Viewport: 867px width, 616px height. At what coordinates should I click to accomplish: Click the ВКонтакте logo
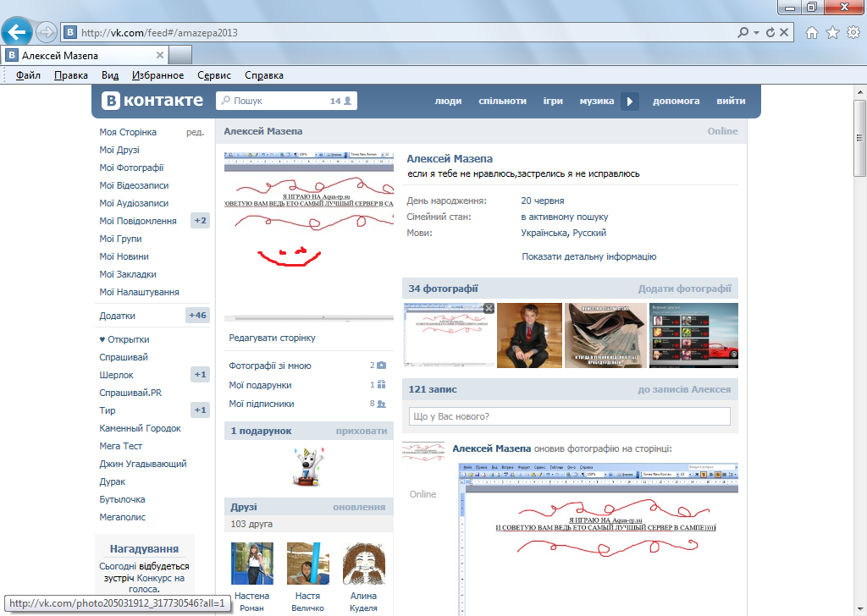(x=152, y=101)
